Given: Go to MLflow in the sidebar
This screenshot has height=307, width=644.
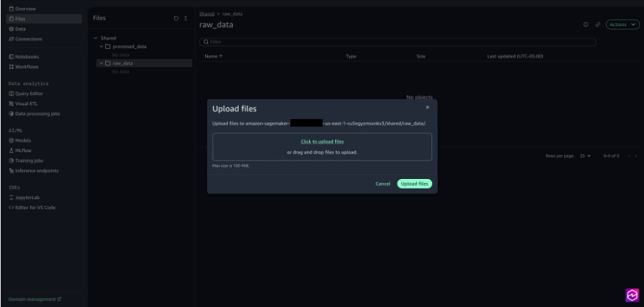Looking at the screenshot, I should [23, 150].
